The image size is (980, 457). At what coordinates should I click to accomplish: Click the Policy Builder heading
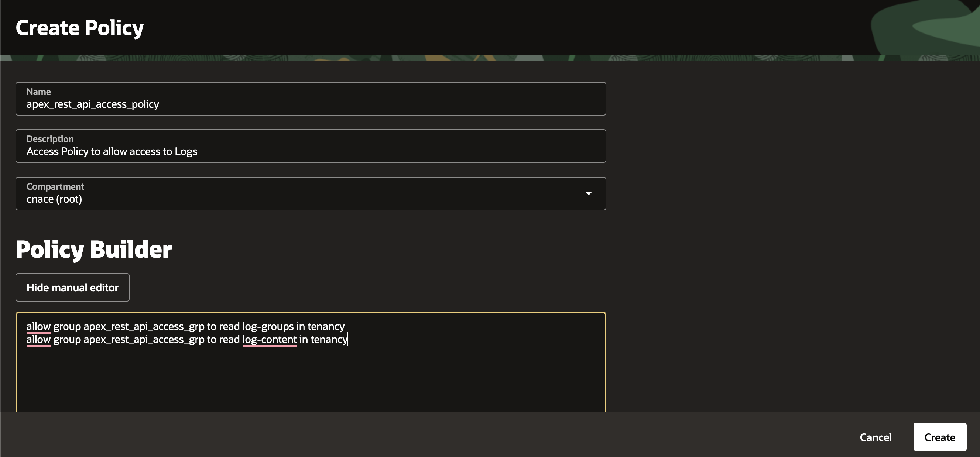click(x=93, y=250)
